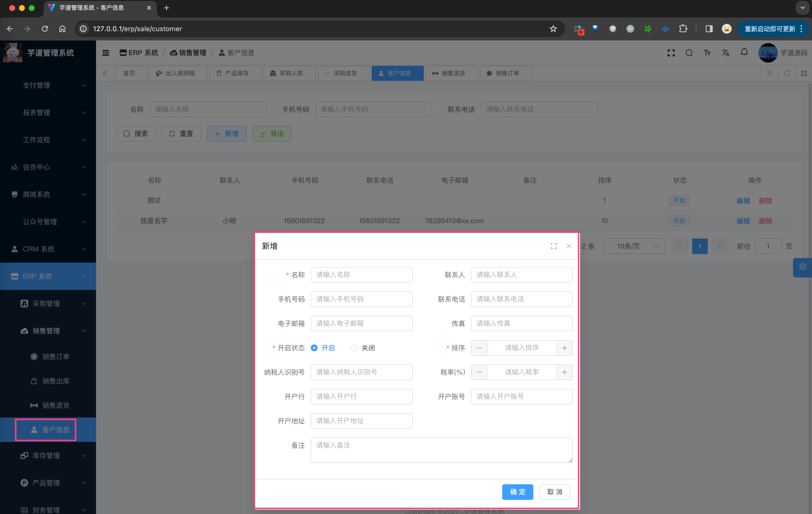Screen dimensions: 812x514
Task: Click the 取消 button in the dialog
Action: coord(554,492)
